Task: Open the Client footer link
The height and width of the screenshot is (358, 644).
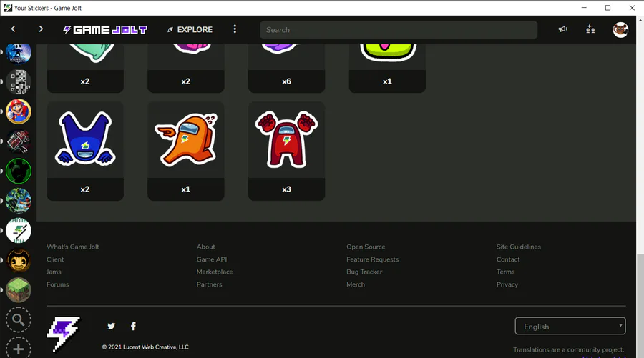Action: [x=55, y=259]
